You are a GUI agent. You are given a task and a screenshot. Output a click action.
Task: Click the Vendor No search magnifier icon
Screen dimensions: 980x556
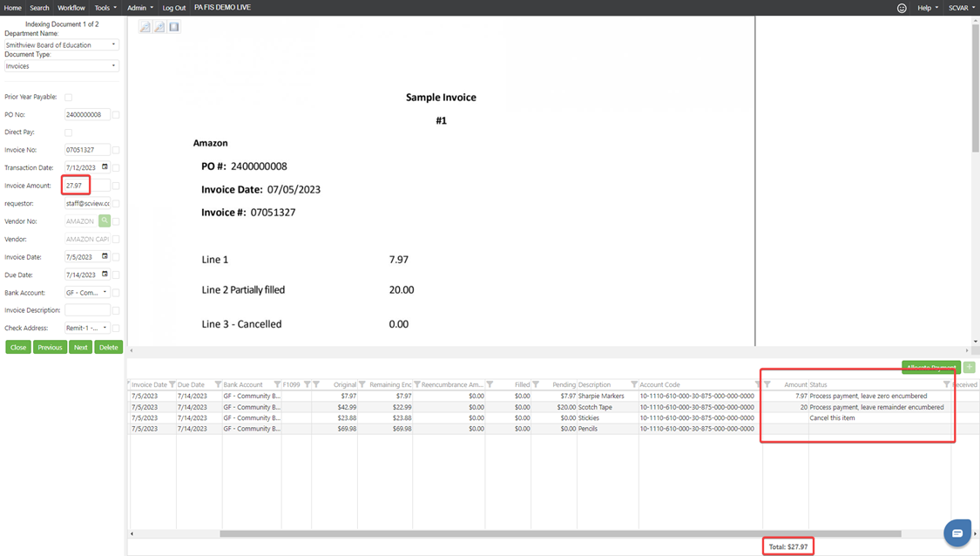point(105,221)
